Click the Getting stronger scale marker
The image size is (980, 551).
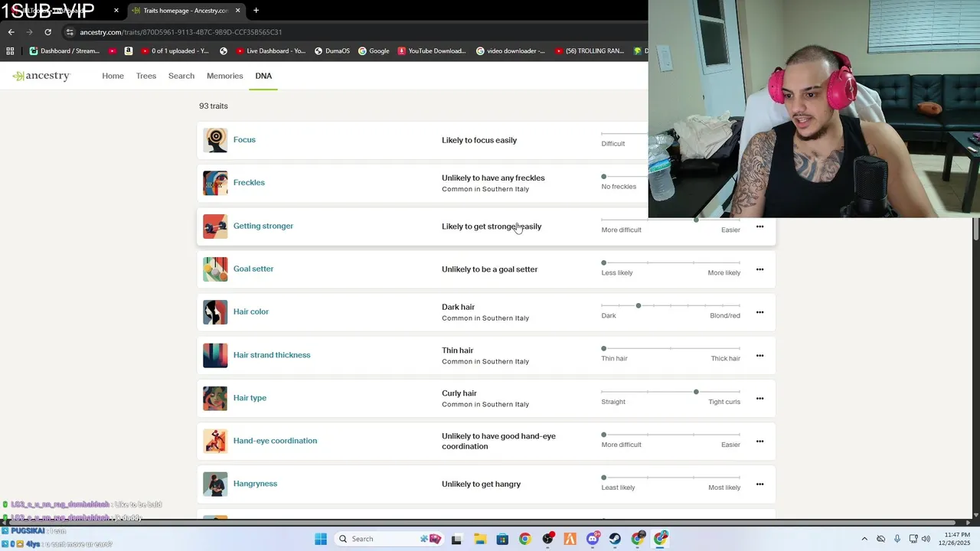pos(696,220)
